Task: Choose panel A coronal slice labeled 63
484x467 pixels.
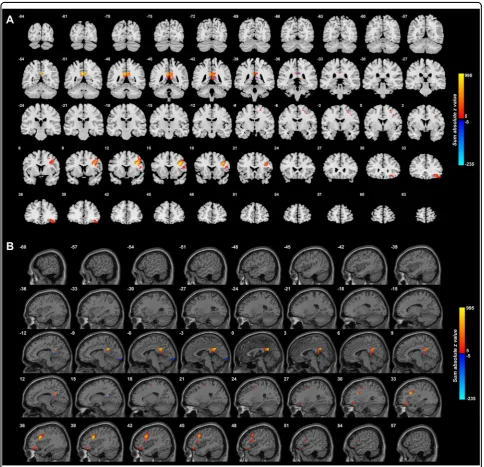Action: pyautogui.click(x=426, y=214)
